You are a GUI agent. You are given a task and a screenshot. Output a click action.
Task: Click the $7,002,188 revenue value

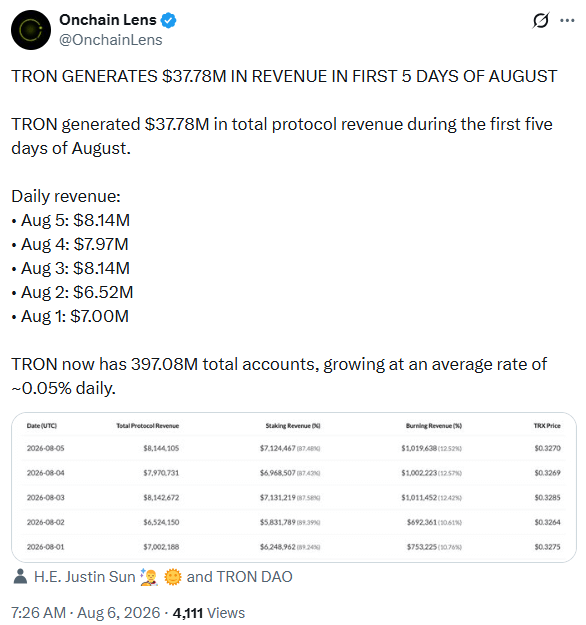(x=161, y=547)
